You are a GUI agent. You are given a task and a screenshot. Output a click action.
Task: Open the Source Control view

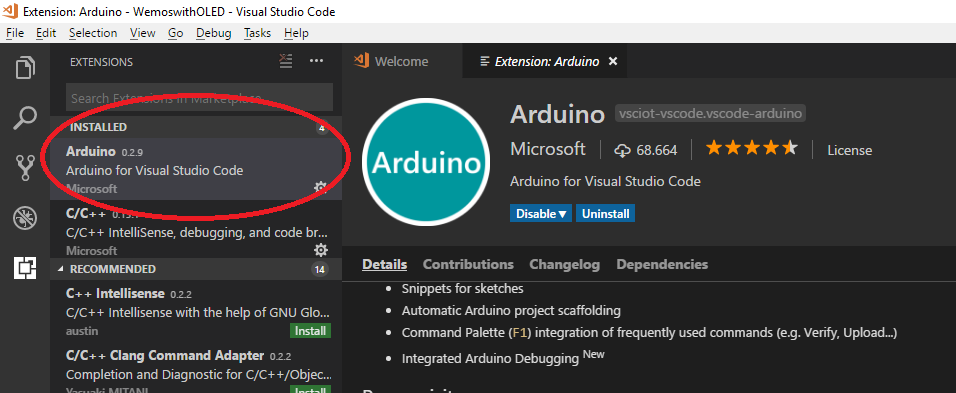(x=25, y=168)
